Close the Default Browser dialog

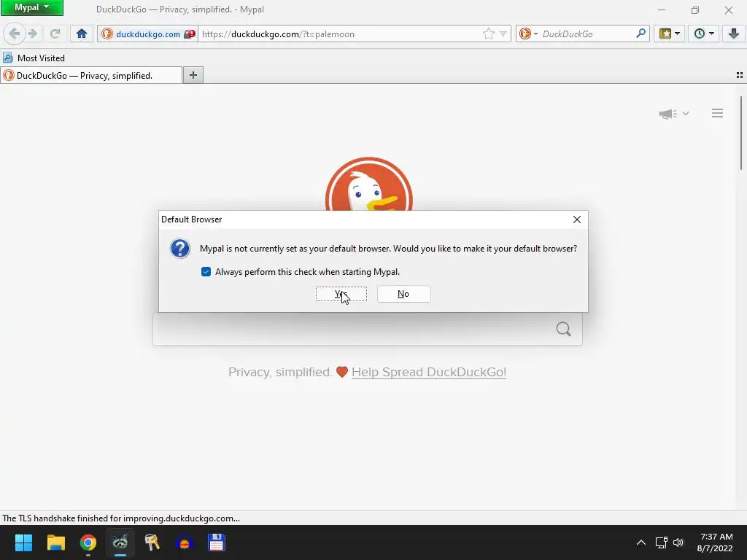tap(576, 219)
